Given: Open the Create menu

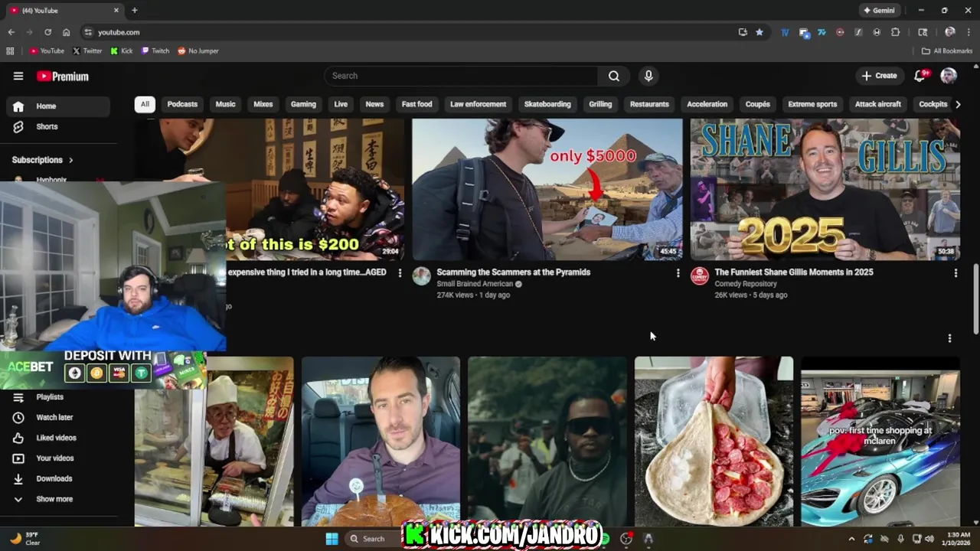Looking at the screenshot, I should coord(878,76).
